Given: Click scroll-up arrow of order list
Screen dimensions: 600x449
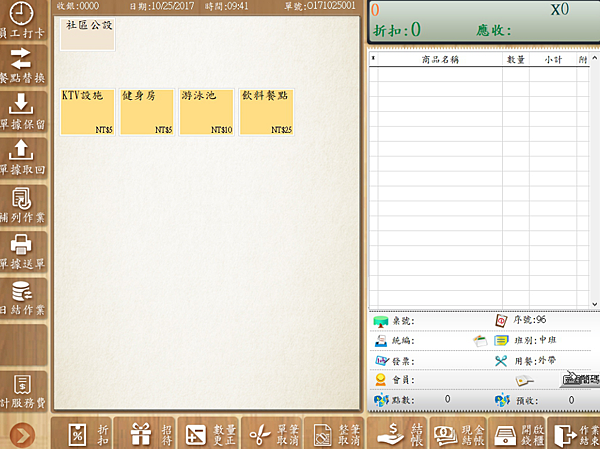Looking at the screenshot, I should click(594, 58).
